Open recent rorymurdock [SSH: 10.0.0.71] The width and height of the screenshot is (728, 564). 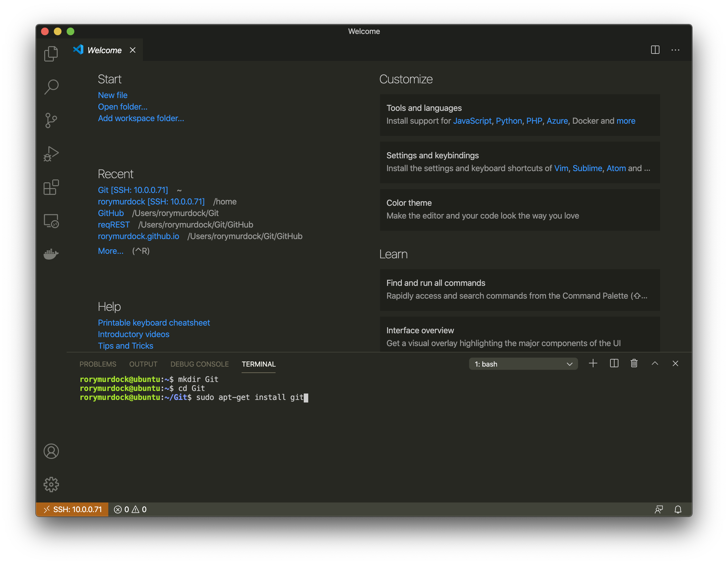pyautogui.click(x=151, y=202)
